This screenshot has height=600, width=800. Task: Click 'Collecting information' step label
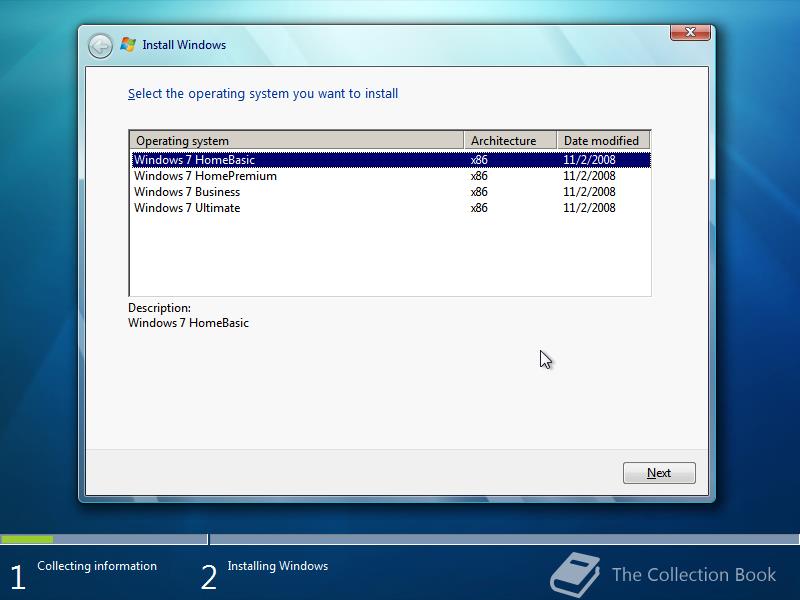point(97,566)
